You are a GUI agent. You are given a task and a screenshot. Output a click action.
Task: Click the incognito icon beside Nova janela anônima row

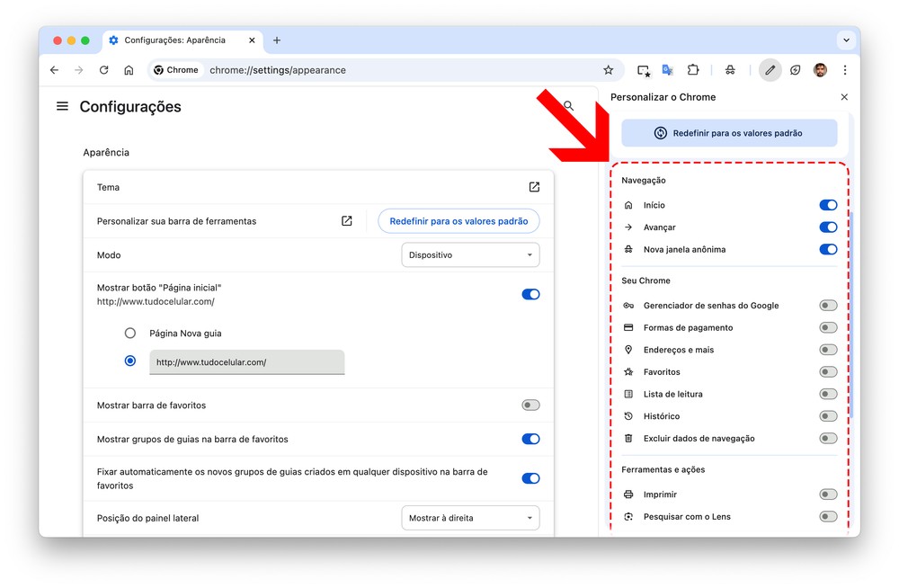coord(628,249)
